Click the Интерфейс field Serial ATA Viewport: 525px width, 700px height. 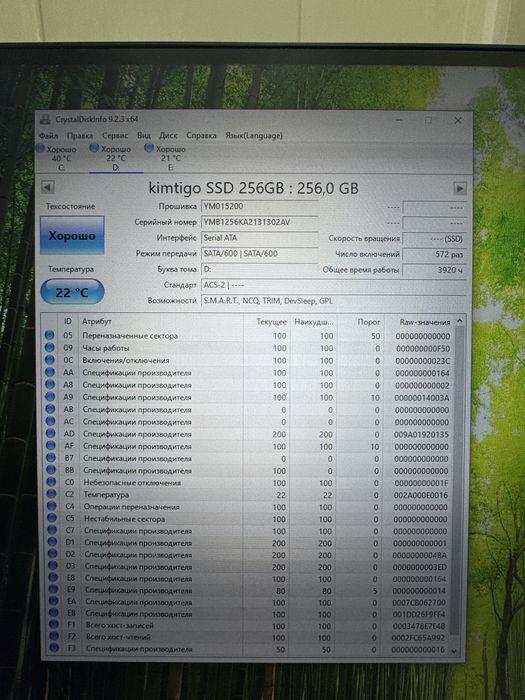point(259,238)
